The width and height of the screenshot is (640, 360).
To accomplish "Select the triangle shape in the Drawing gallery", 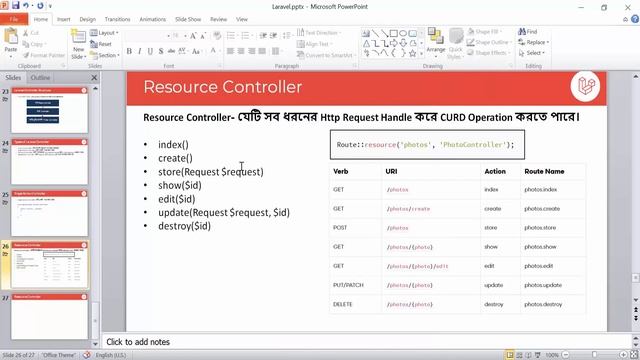I will [x=366, y=43].
